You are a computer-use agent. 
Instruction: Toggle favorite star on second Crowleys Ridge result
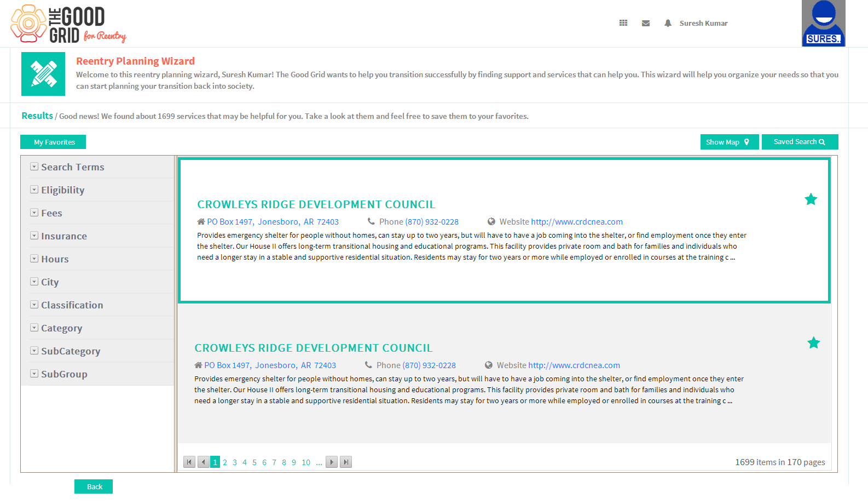[x=814, y=343]
